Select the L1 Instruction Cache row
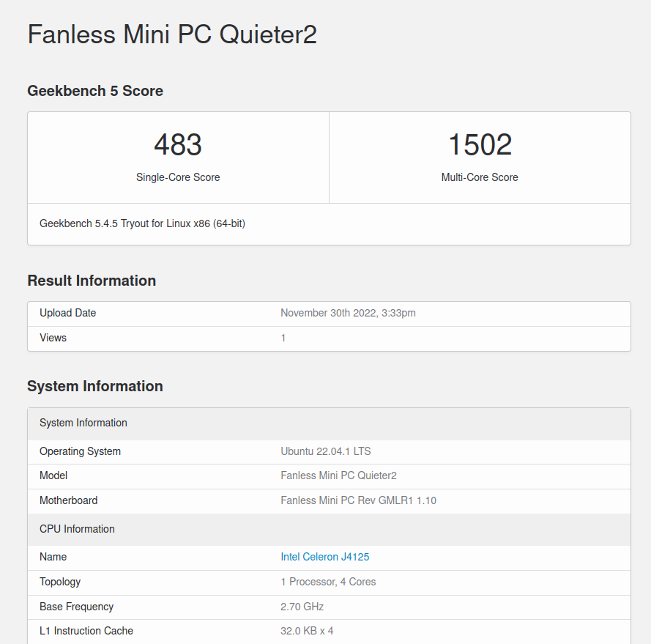The height and width of the screenshot is (644, 651). pyautogui.click(x=330, y=632)
